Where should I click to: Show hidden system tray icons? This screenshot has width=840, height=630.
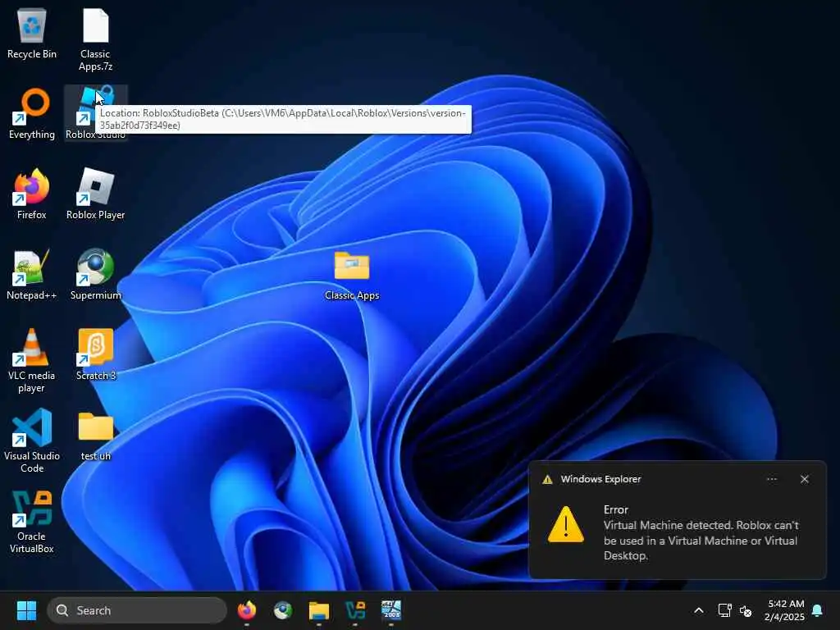699,610
